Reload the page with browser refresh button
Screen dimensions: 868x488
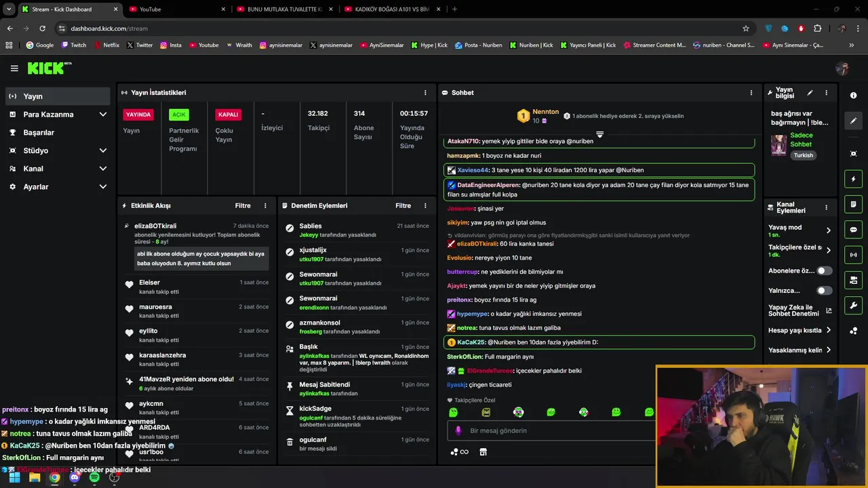42,28
